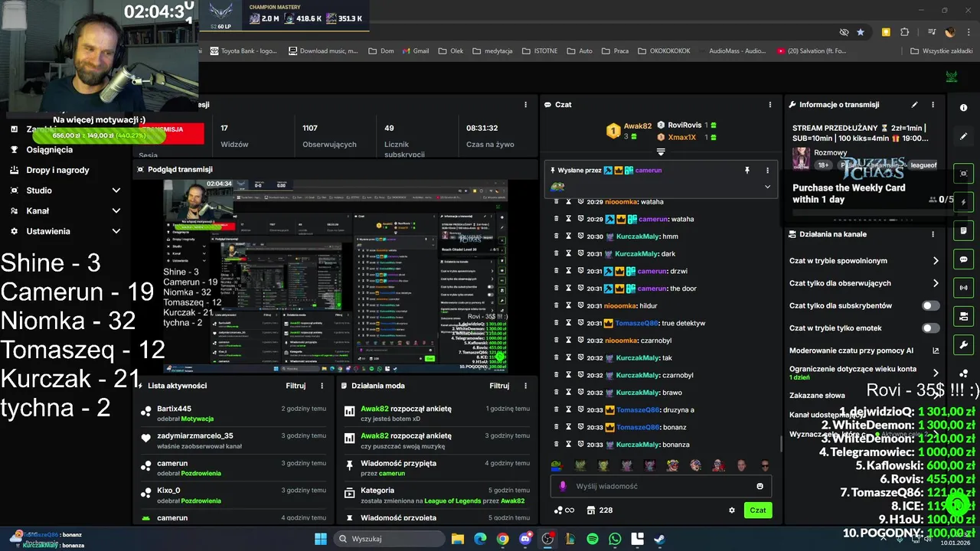Filter the Działania moda list

[x=499, y=386]
